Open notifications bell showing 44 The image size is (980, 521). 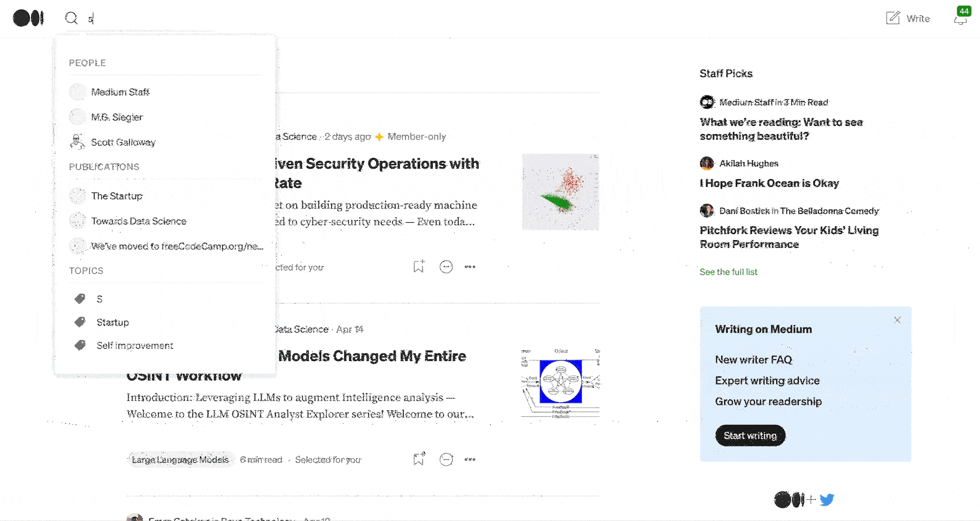pyautogui.click(x=961, y=20)
